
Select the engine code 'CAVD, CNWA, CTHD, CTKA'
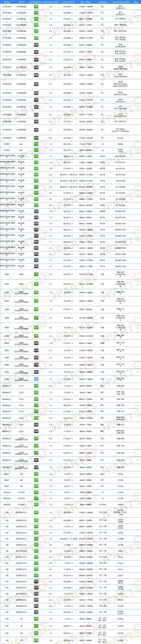(x=120, y=513)
